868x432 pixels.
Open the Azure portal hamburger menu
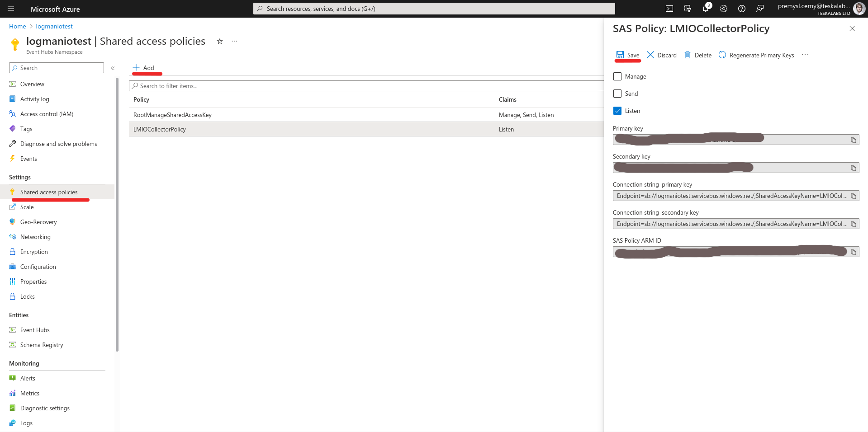11,9
